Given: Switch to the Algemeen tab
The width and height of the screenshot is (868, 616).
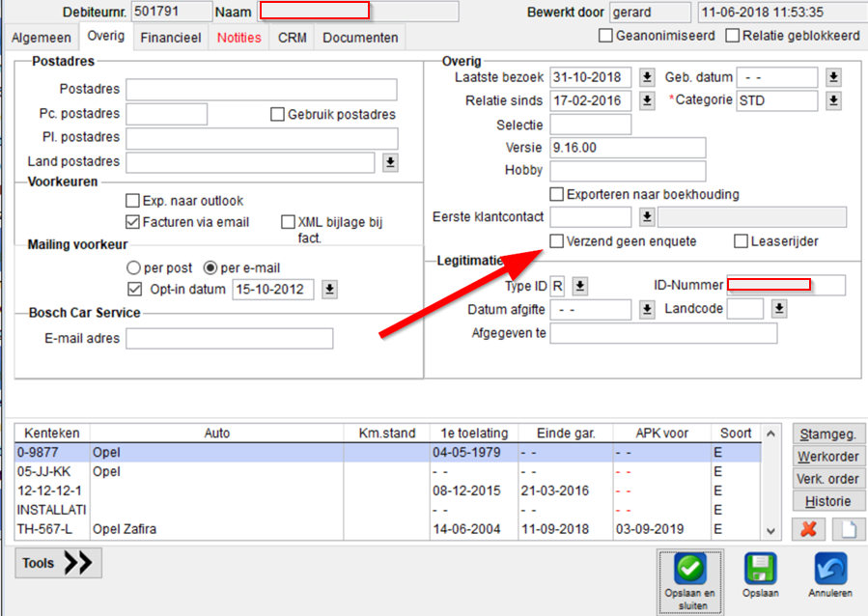Looking at the screenshot, I should (x=42, y=38).
